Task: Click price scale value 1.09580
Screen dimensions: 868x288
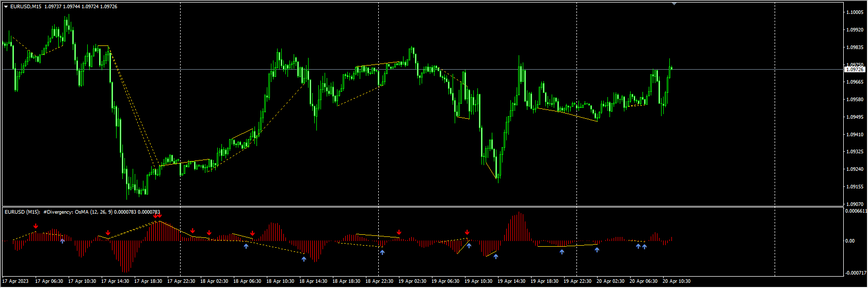Action: pyautogui.click(x=855, y=100)
